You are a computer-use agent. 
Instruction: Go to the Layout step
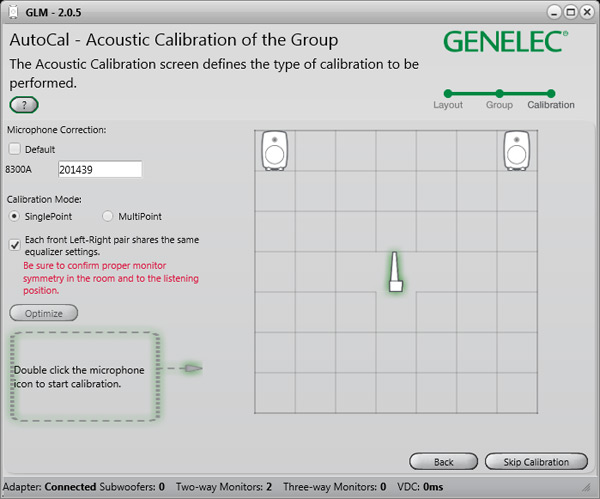tap(447, 94)
